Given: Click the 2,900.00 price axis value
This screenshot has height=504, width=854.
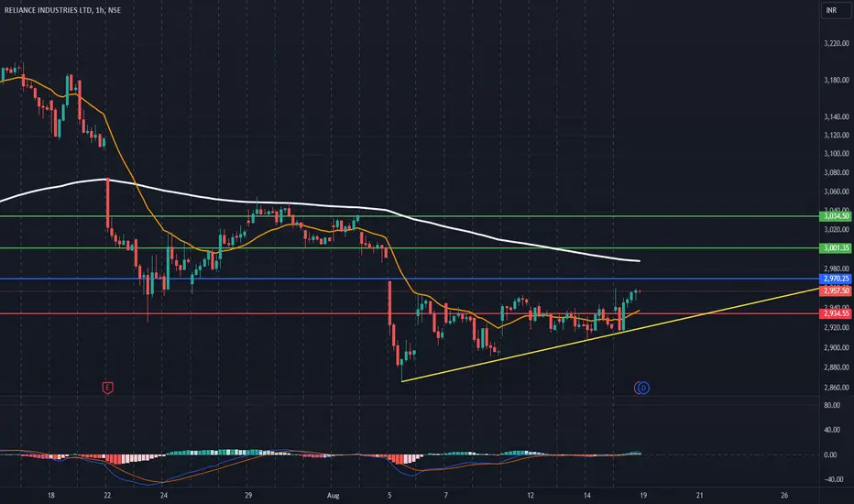Looking at the screenshot, I should [x=836, y=347].
